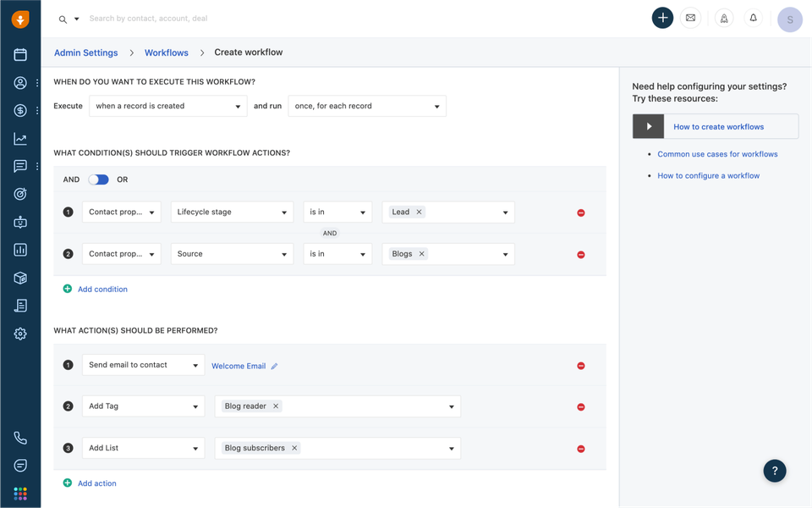
Task: Expand the 'when a record is created' dropdown
Action: point(167,106)
